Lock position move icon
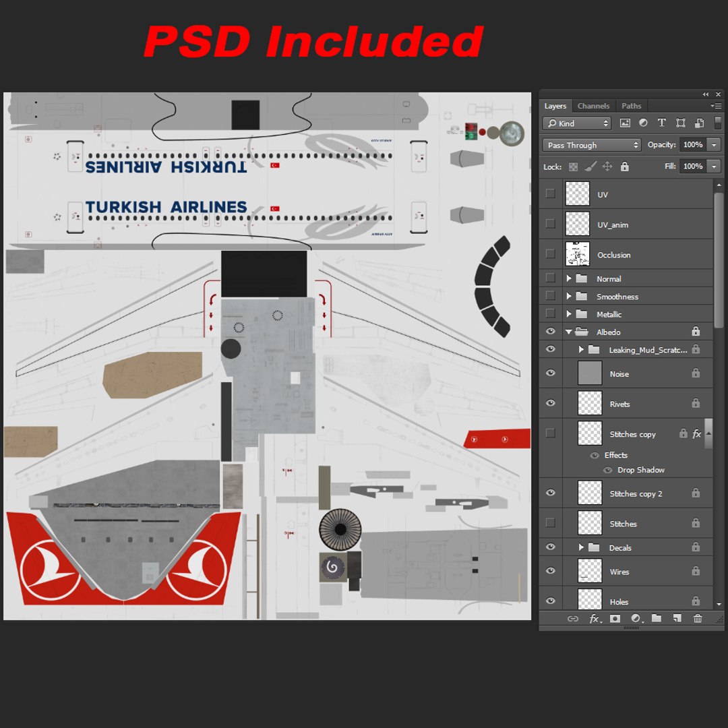The height and width of the screenshot is (728, 728). [607, 166]
